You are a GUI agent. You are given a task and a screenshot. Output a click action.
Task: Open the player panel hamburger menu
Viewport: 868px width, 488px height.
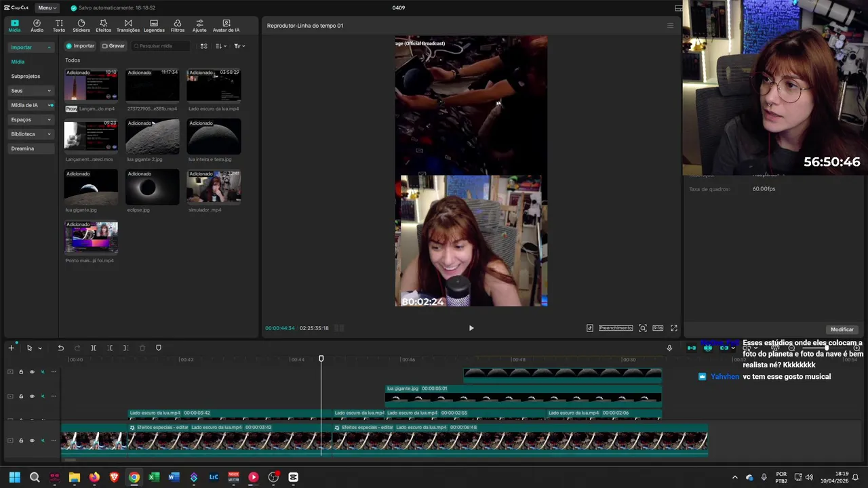coord(670,26)
